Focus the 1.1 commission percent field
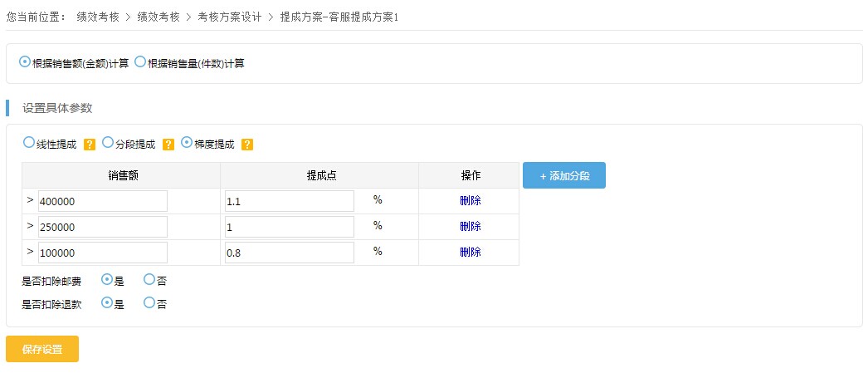Image resolution: width=868 pixels, height=373 pixels. [x=290, y=201]
